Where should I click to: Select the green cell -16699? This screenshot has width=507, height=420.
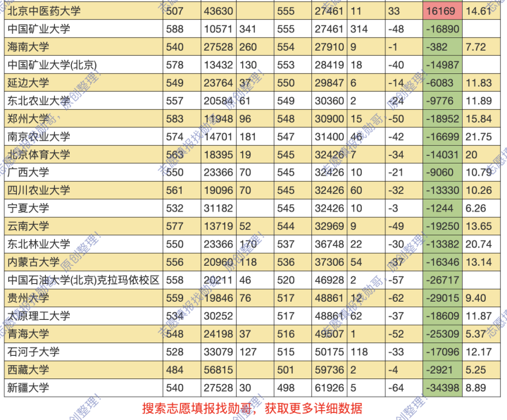pos(442,137)
